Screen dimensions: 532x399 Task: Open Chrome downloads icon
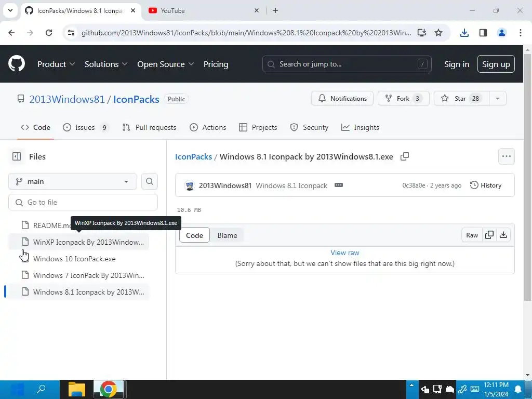[x=464, y=33]
